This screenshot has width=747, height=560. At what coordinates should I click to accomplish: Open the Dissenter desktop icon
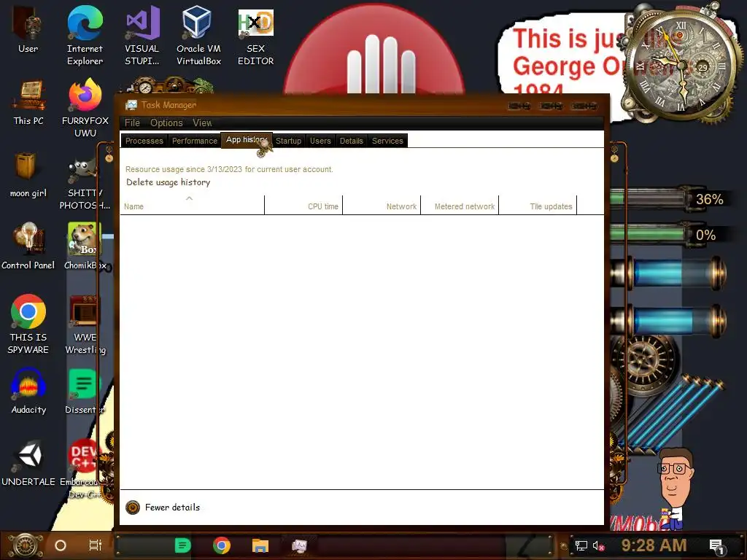pyautogui.click(x=85, y=392)
